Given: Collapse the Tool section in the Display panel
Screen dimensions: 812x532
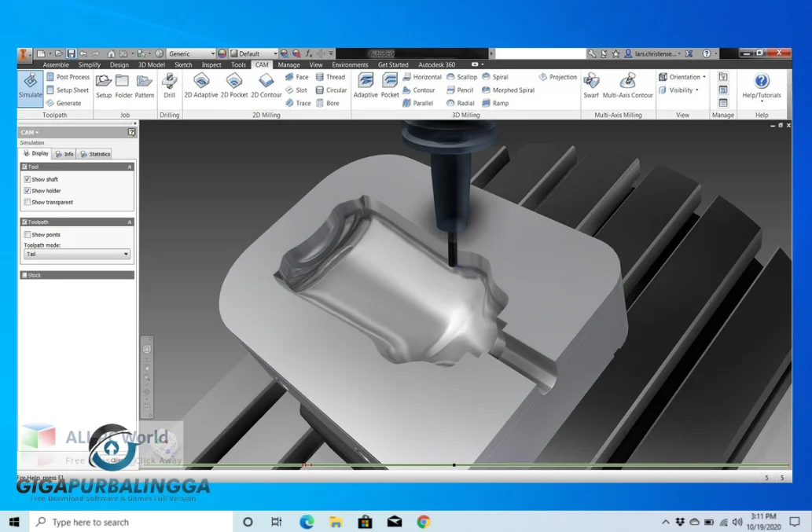Looking at the screenshot, I should [130, 166].
